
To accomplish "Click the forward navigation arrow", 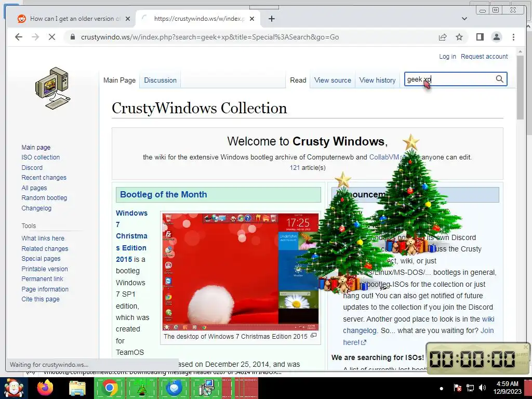I will coord(35,37).
